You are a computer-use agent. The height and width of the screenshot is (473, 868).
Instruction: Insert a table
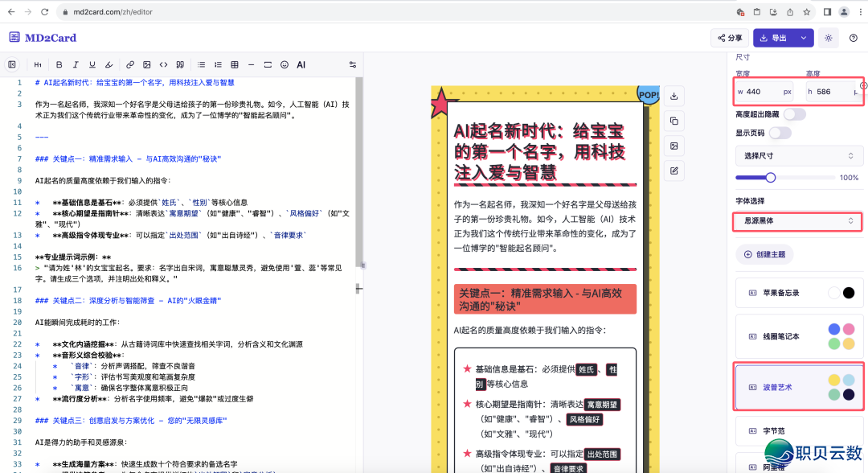(235, 65)
